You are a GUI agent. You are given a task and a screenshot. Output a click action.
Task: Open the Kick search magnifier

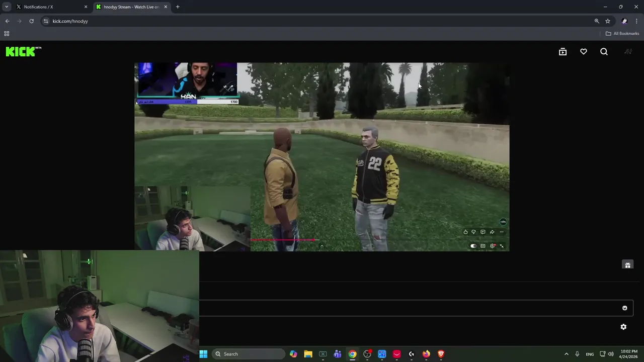coord(604,52)
